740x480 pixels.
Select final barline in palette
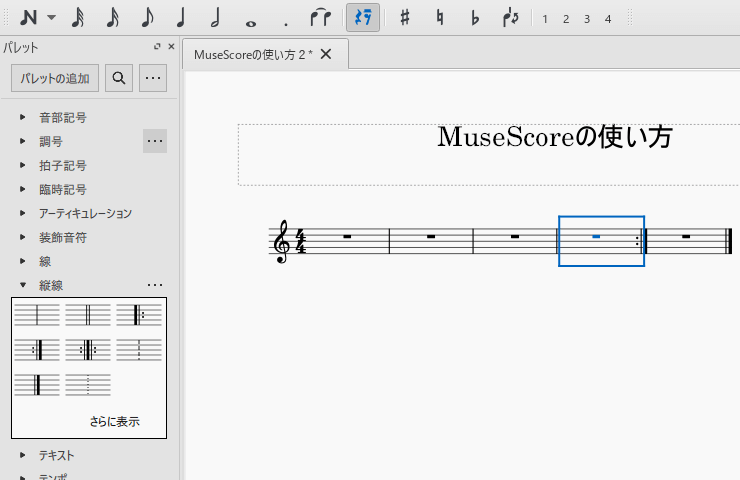click(37, 385)
